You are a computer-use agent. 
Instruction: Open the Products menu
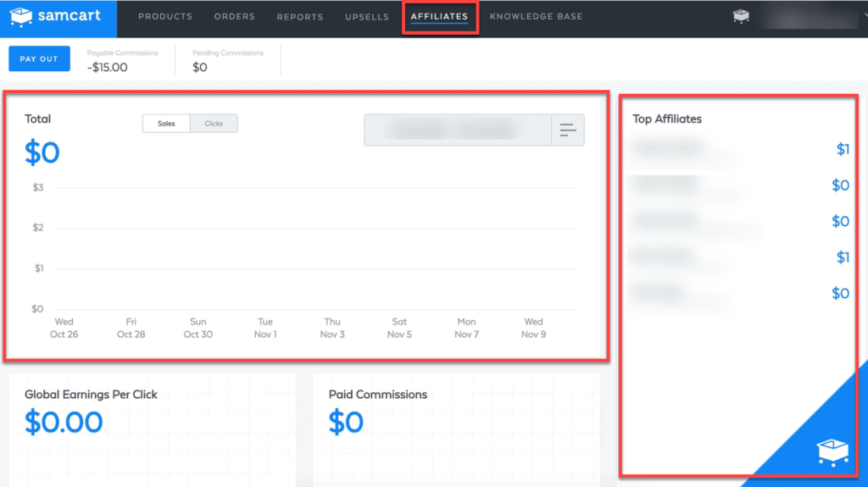click(x=165, y=17)
